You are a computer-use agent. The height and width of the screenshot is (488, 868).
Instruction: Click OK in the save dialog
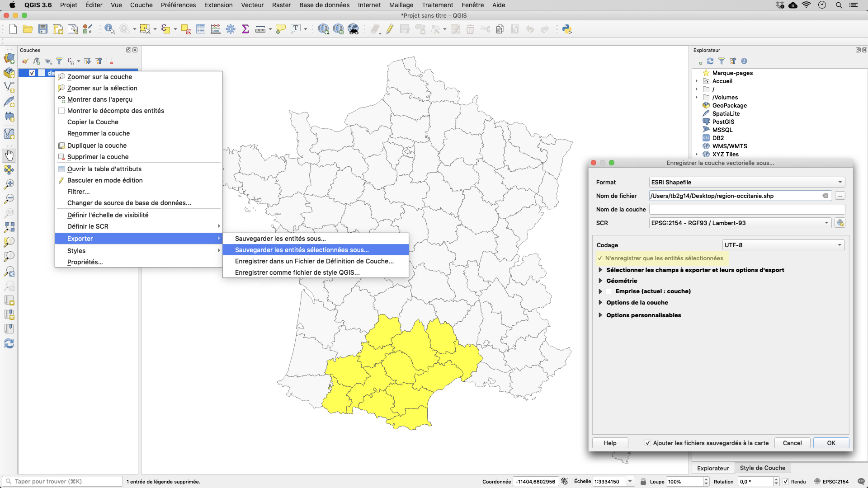click(831, 443)
